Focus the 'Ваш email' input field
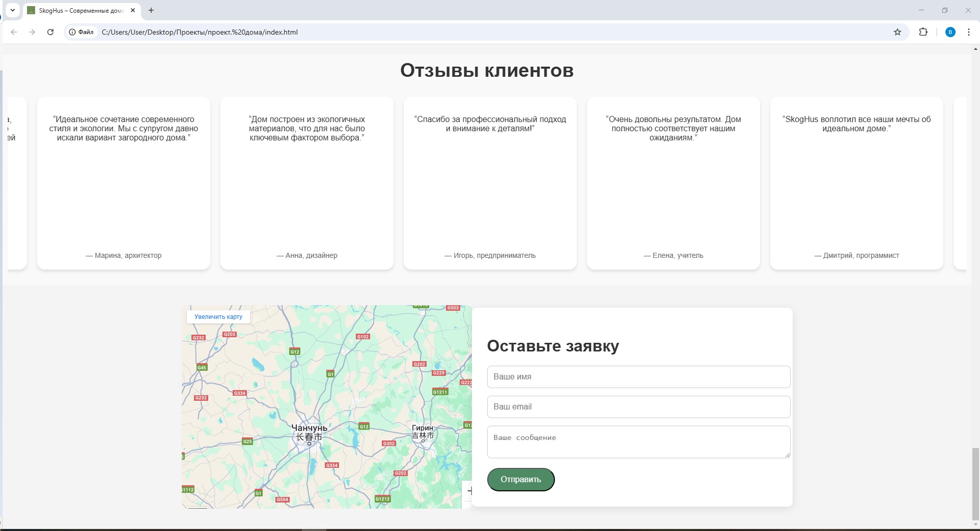Image resolution: width=980 pixels, height=531 pixels. [638, 407]
